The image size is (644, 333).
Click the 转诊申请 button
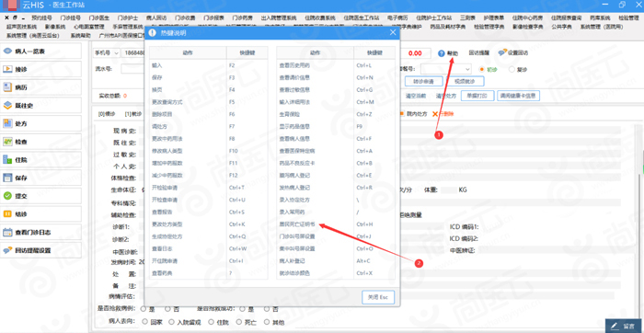tap(425, 81)
